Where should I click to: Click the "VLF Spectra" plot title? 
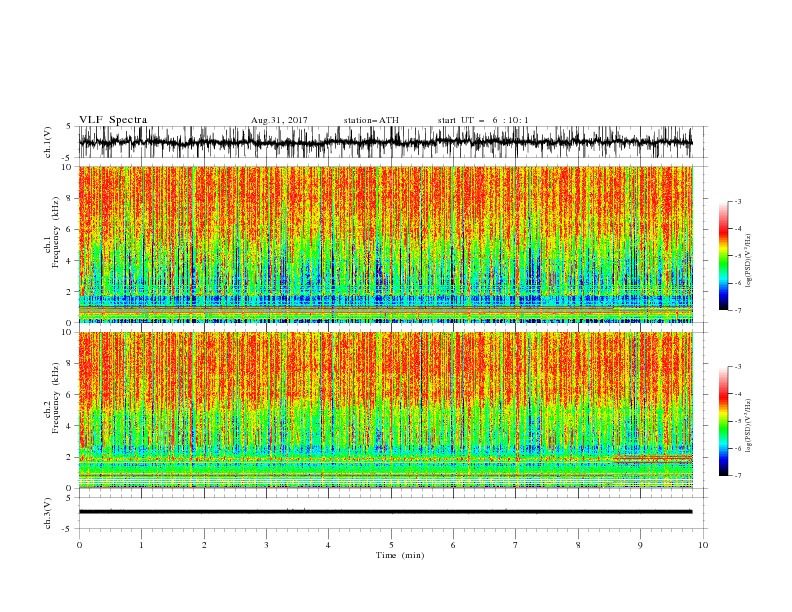(x=113, y=120)
